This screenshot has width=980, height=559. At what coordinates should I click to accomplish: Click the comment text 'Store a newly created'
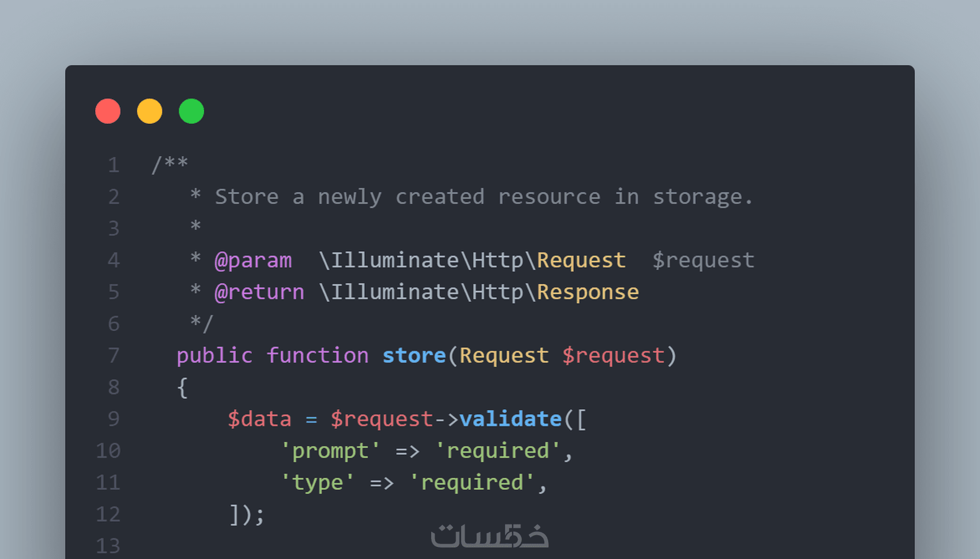[x=349, y=197]
